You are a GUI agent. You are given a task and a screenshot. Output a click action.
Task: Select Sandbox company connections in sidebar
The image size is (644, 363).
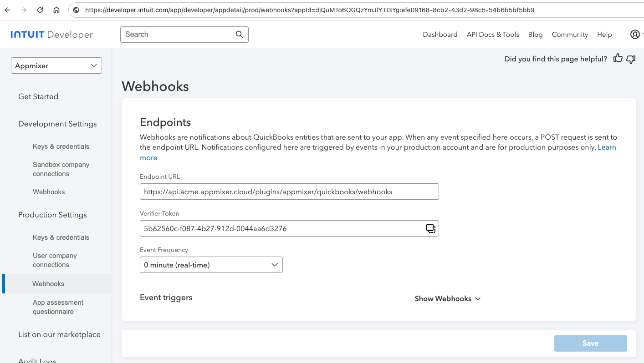[61, 169]
